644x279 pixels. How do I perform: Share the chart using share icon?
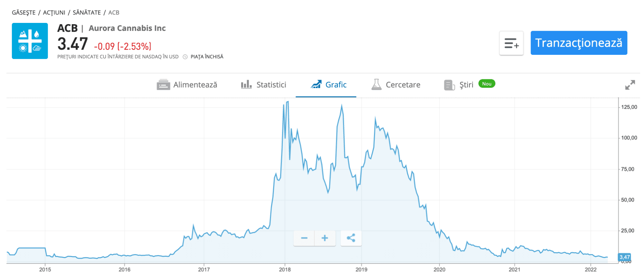pyautogui.click(x=351, y=238)
